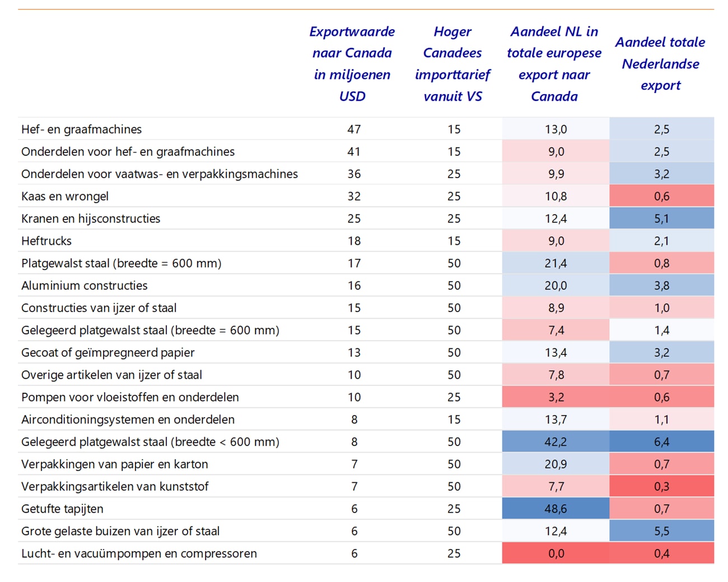Click 'Aandeel totale Nederlandse export' header
Screen dimensions: 728x582
(660, 63)
